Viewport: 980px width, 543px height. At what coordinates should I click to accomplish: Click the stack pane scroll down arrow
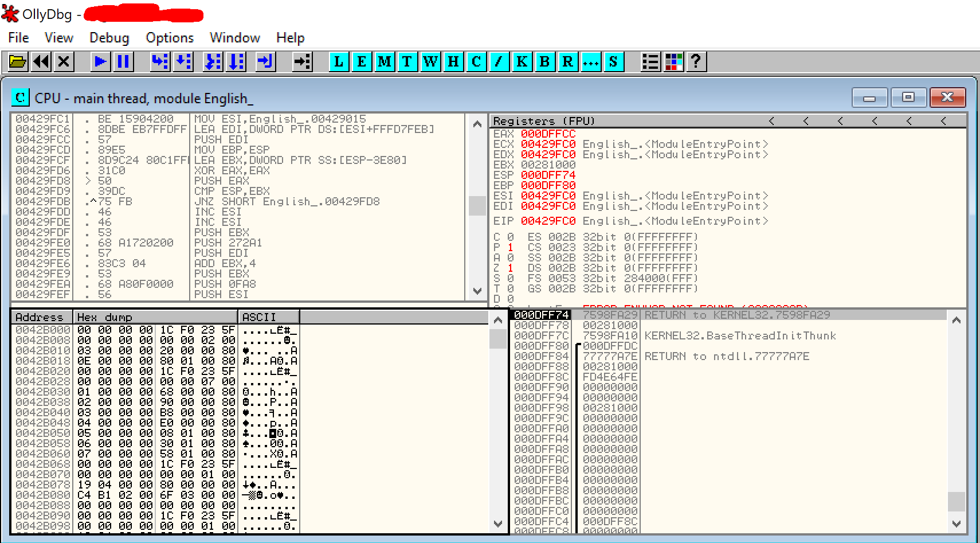pos(956,524)
